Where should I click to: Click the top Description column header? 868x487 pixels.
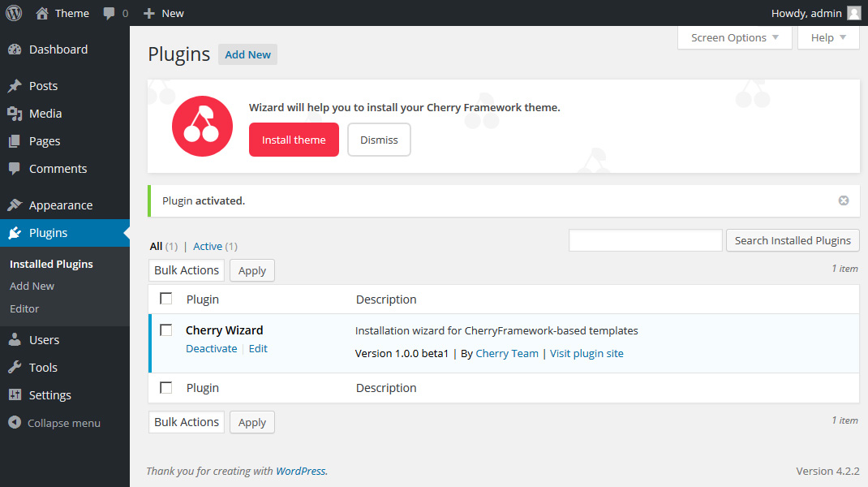tap(386, 300)
